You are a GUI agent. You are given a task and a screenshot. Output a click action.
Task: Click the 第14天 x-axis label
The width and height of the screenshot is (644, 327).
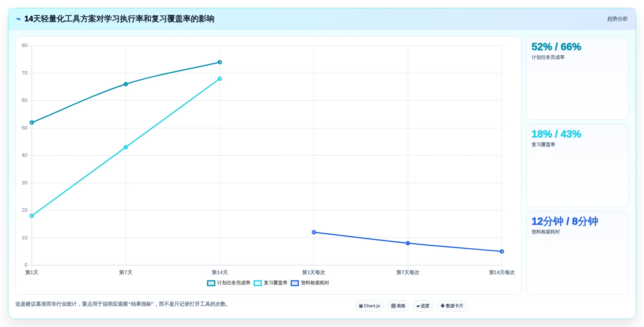point(220,272)
